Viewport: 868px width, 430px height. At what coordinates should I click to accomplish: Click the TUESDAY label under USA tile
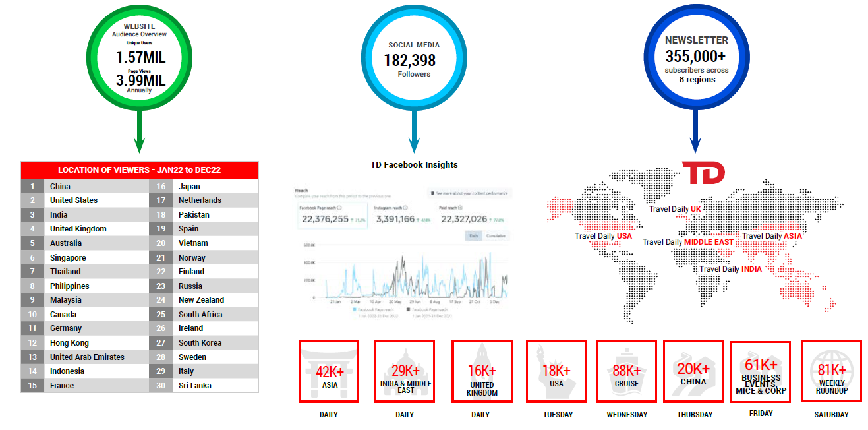click(x=558, y=415)
